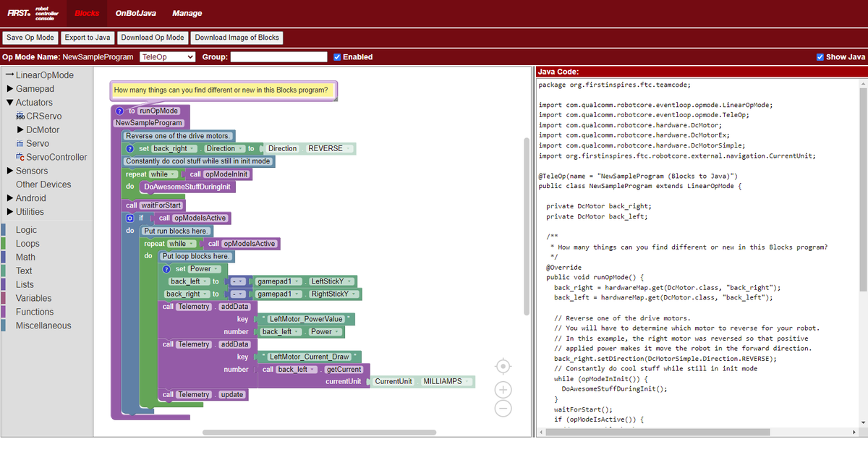The image size is (868, 468).
Task: Click the Servo icon in toolbox
Action: coord(20,144)
